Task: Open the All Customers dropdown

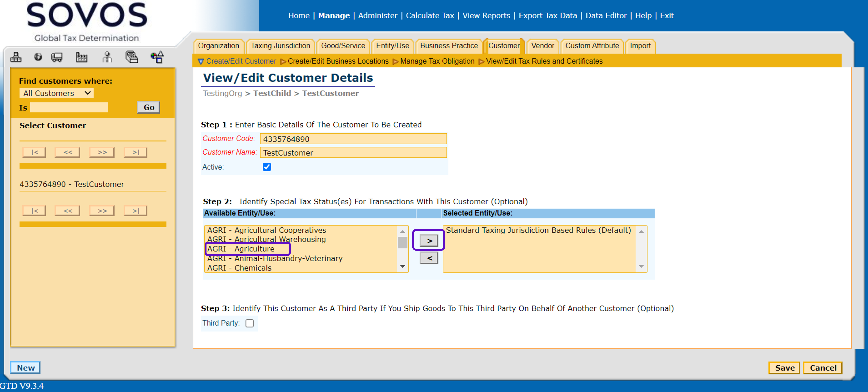Action: pos(57,93)
